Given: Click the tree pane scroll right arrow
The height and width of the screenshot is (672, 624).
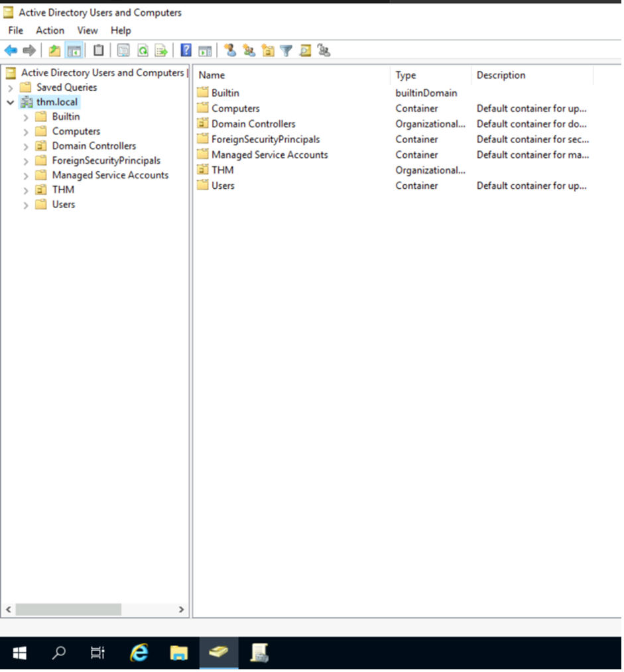Looking at the screenshot, I should tap(182, 610).
